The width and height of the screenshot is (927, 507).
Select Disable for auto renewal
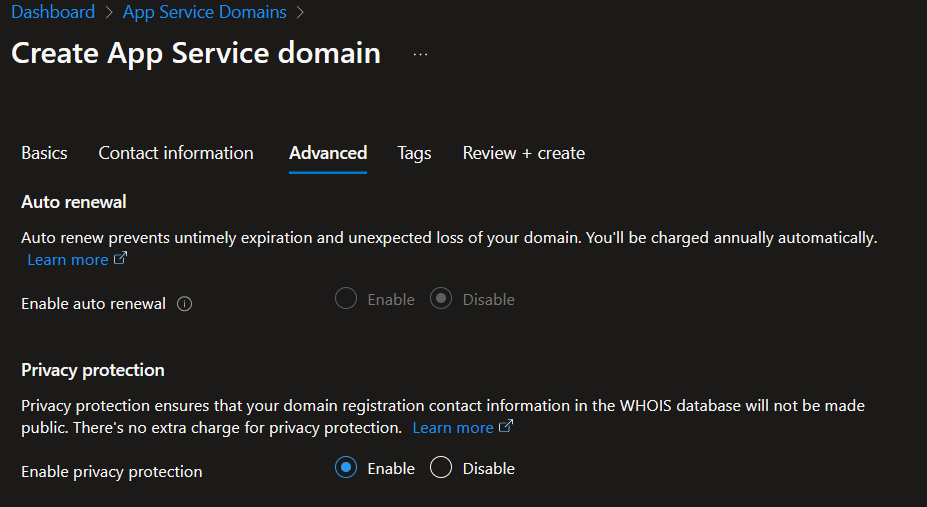(441, 299)
